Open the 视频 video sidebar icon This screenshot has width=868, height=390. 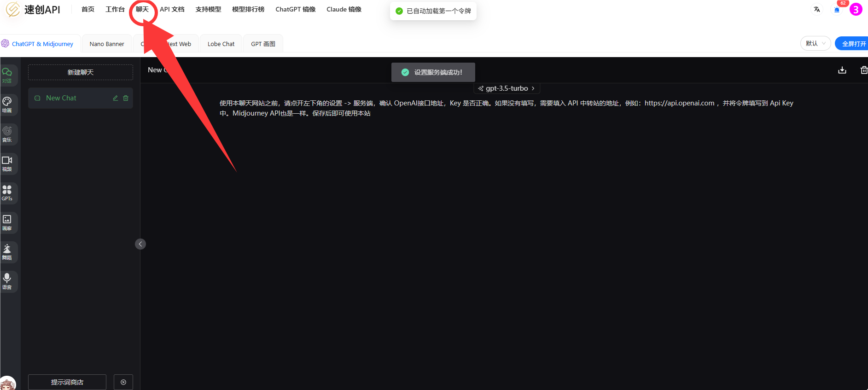point(7,163)
